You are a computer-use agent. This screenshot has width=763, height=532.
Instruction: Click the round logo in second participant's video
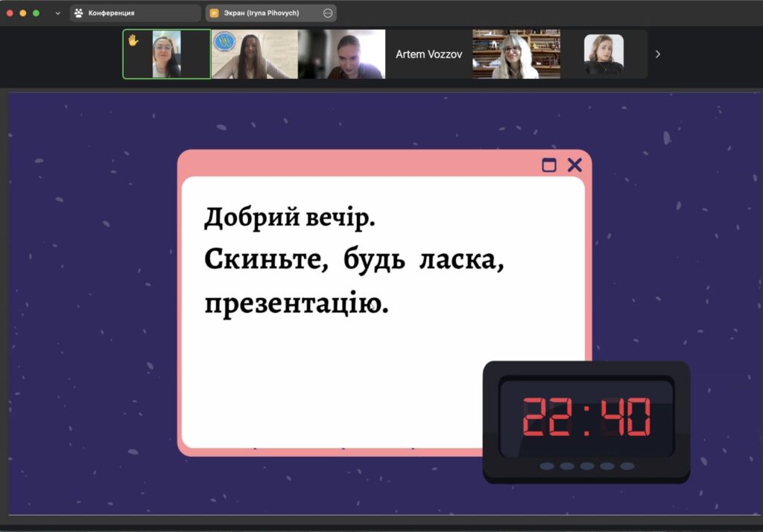(x=222, y=42)
